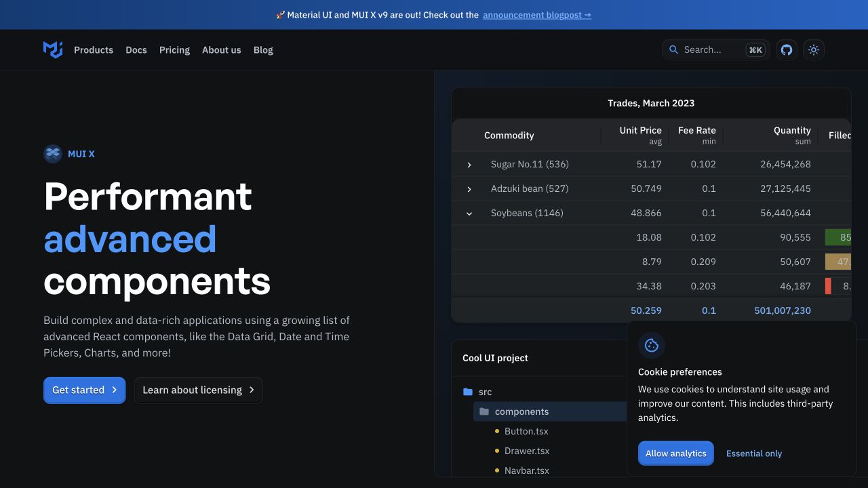
Task: Click the 50,607 quantity cell
Action: (x=795, y=262)
